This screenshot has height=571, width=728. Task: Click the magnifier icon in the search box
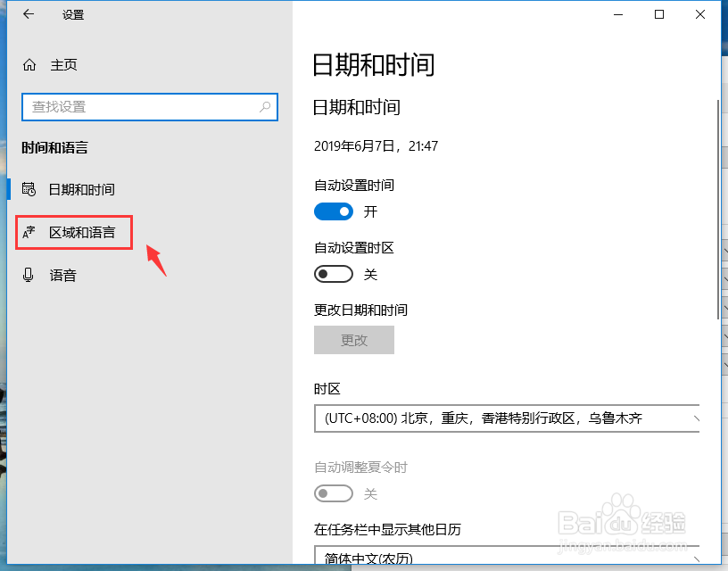[264, 106]
